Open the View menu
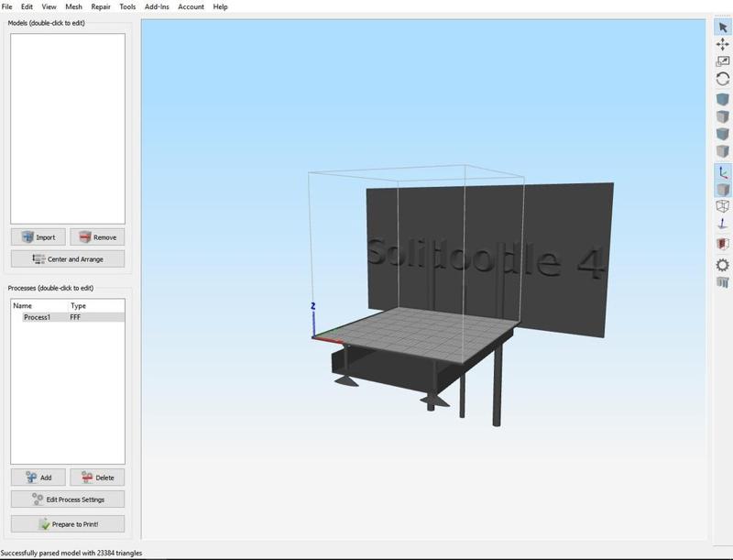This screenshot has width=733, height=560. point(49,6)
